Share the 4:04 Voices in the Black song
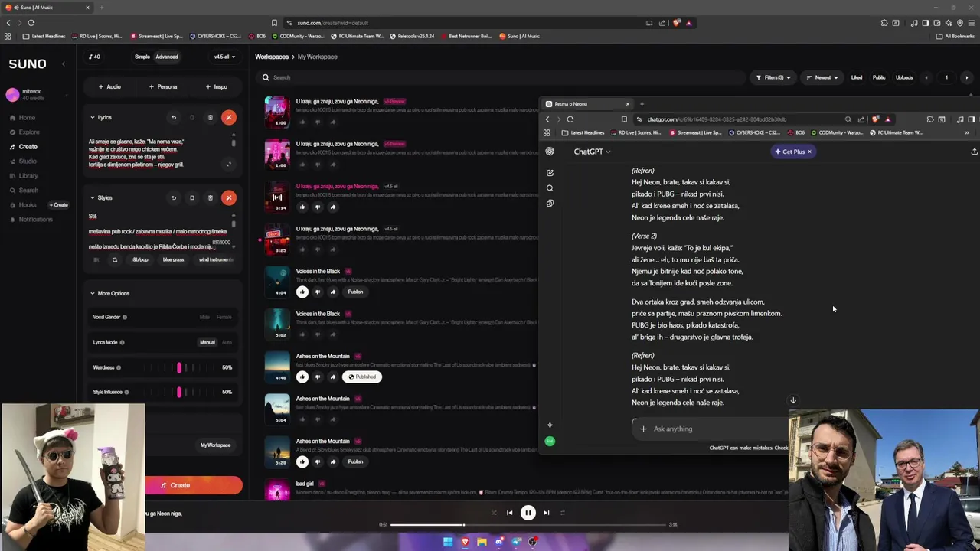 [333, 292]
